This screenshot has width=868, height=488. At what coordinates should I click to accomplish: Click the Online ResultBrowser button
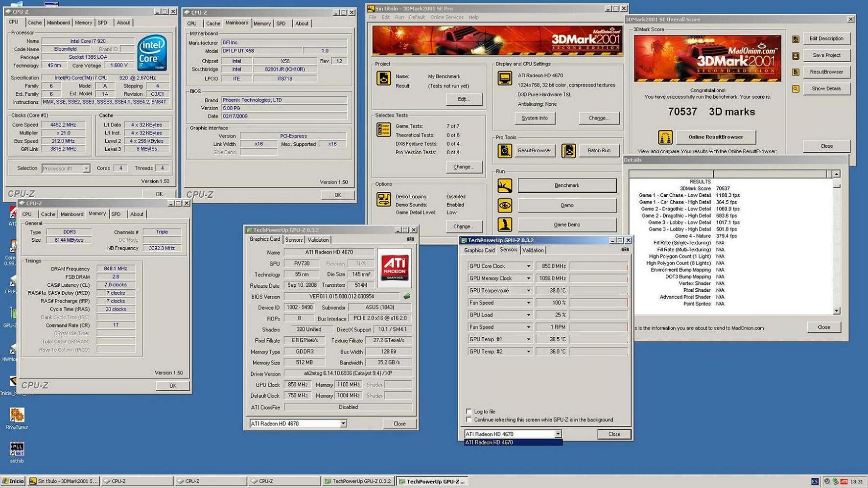click(716, 137)
